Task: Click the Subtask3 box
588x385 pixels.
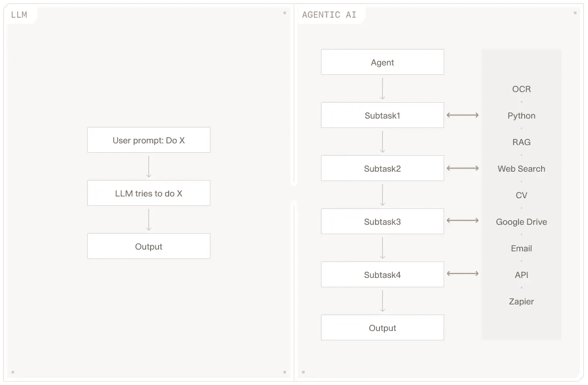Action: pyautogui.click(x=383, y=222)
